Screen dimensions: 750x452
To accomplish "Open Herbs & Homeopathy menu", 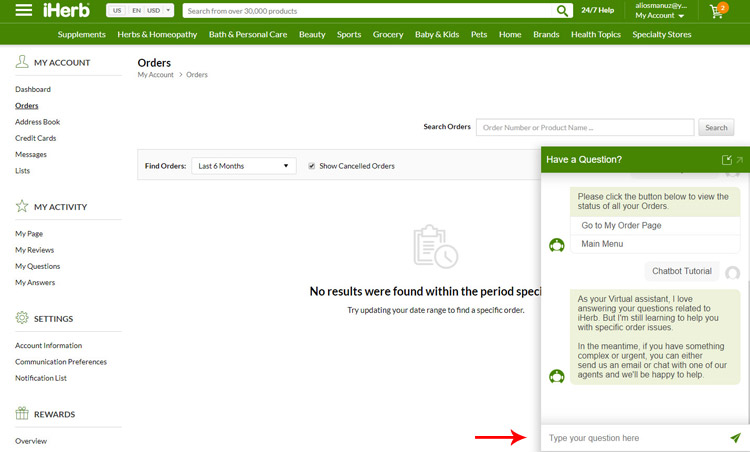I will pyautogui.click(x=157, y=34).
